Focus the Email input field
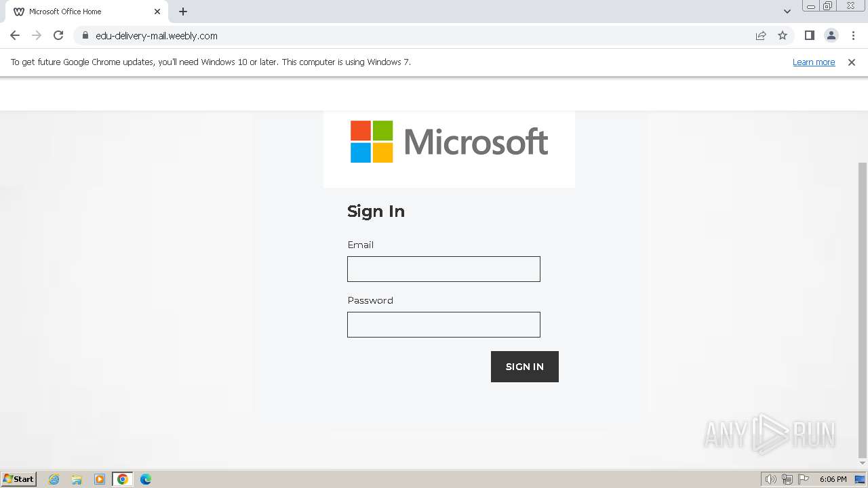 tap(443, 269)
